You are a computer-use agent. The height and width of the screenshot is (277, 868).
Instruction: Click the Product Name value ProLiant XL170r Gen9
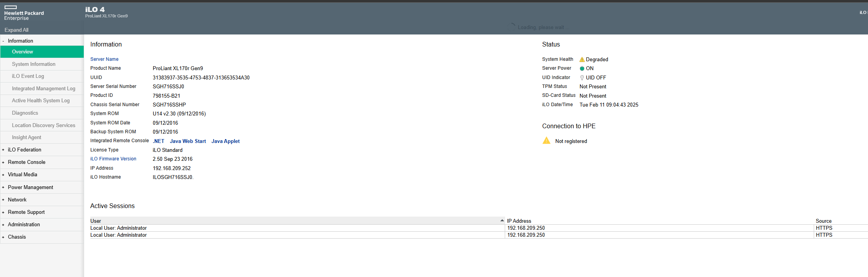178,68
